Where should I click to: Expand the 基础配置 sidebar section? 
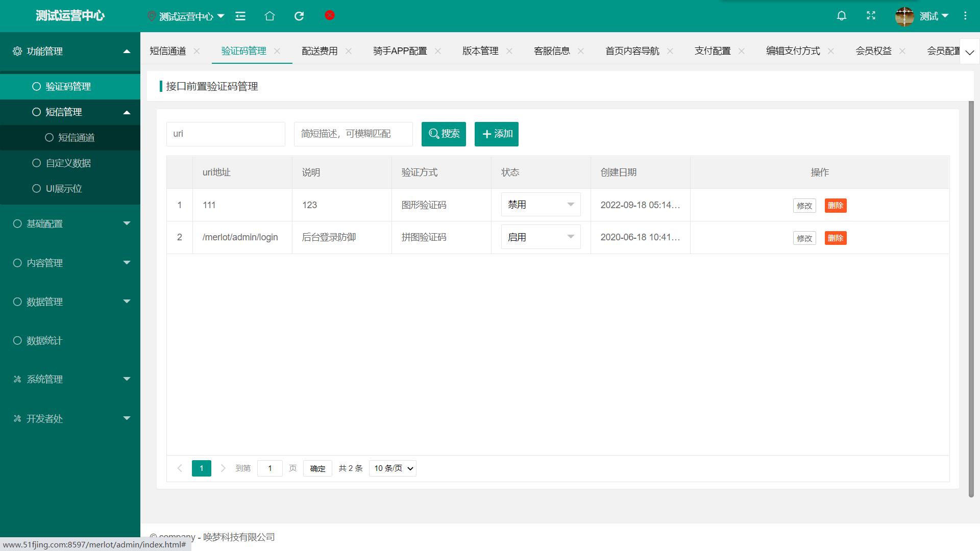(x=70, y=223)
